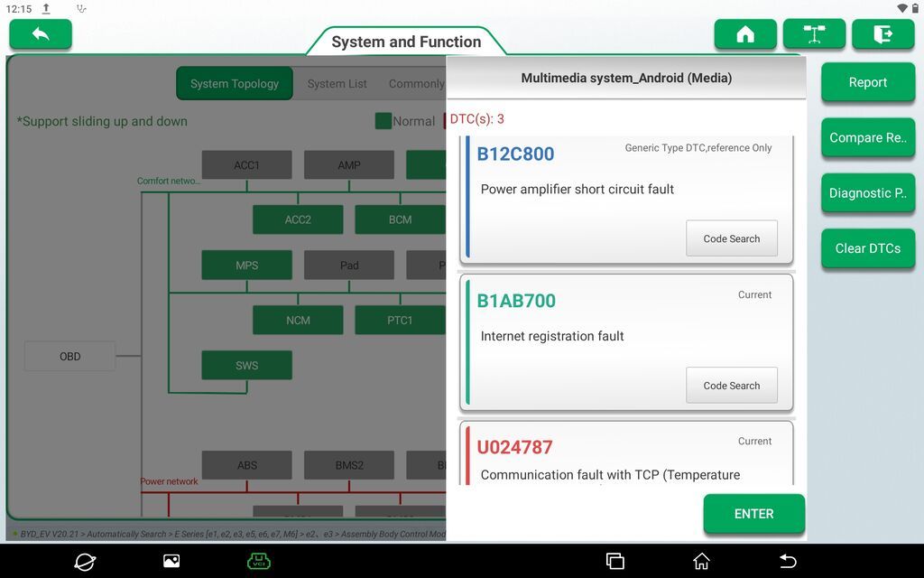Select the ABS module node
The image size is (924, 578).
tap(246, 465)
